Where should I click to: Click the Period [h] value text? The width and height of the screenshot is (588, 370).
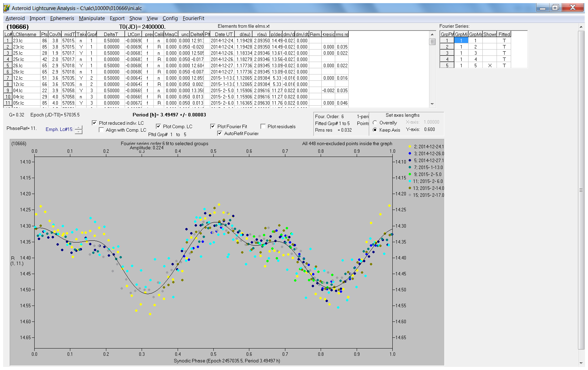[169, 115]
